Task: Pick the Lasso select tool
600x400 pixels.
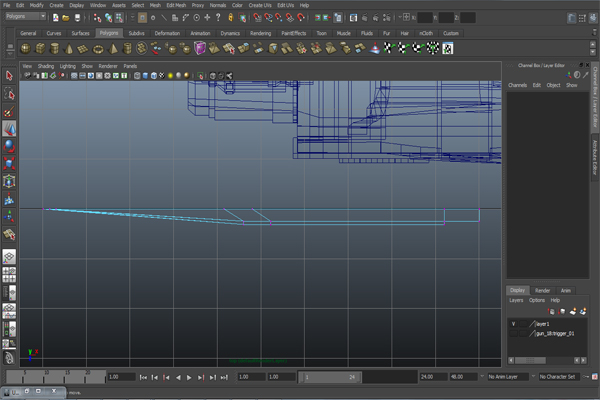Action: coord(9,94)
